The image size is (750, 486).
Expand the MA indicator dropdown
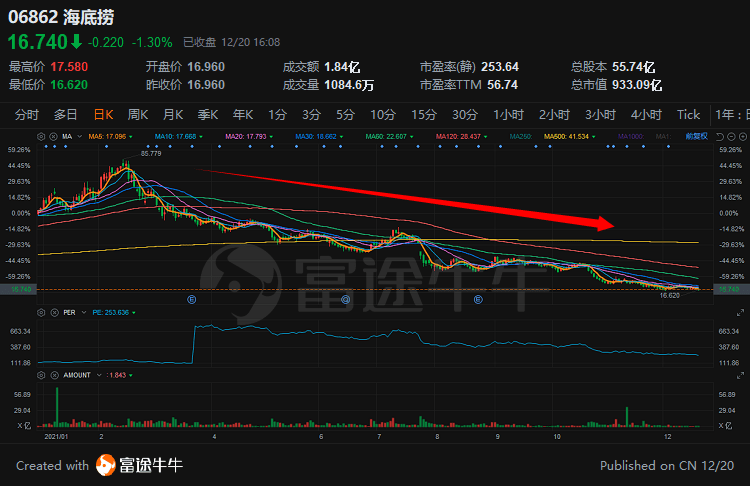click(x=79, y=137)
